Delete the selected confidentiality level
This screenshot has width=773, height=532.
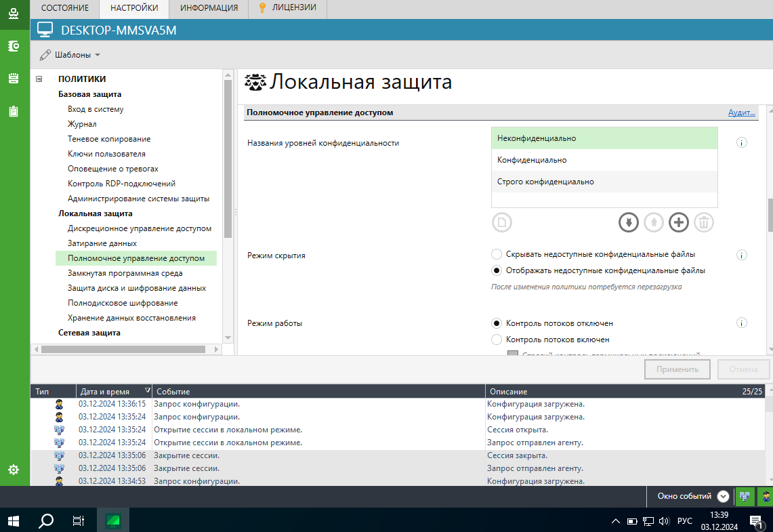pyautogui.click(x=704, y=222)
